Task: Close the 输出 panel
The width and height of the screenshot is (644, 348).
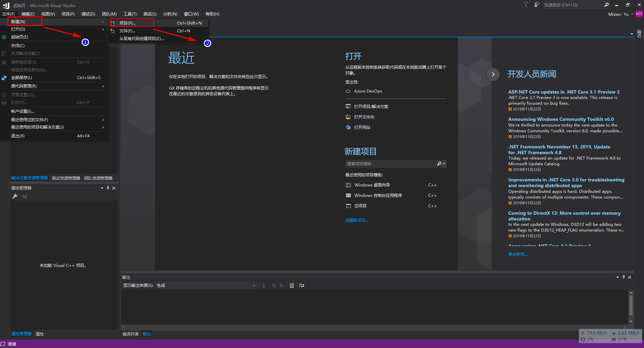Action: click(x=630, y=277)
